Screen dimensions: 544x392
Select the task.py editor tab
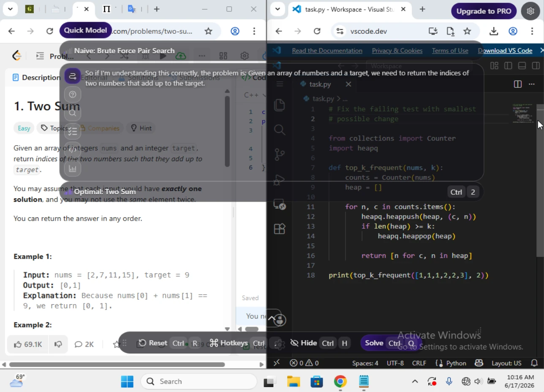coord(325,84)
